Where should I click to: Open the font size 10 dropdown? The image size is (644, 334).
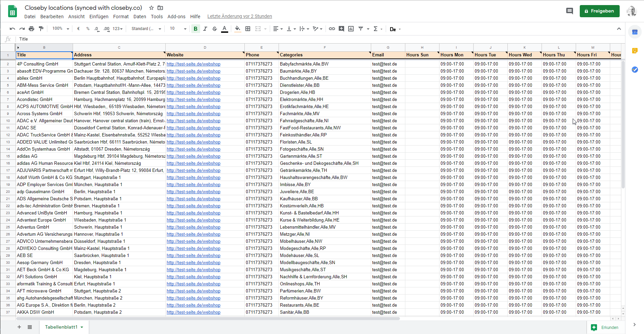pyautogui.click(x=178, y=29)
